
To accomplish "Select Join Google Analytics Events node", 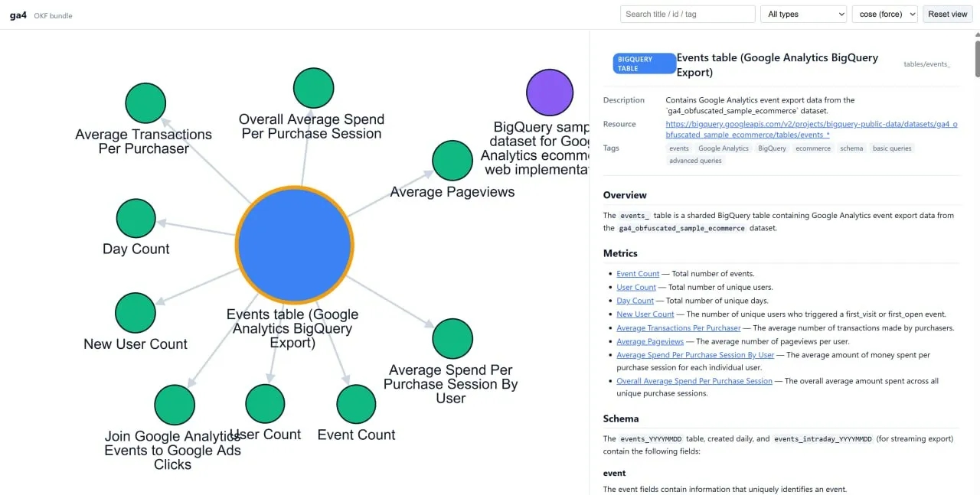I will (x=175, y=405).
